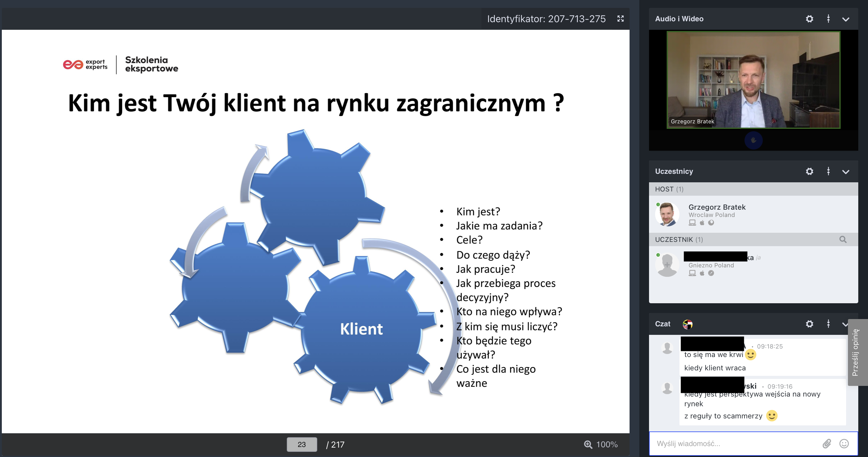Click the raise hand icon below video

tap(753, 140)
